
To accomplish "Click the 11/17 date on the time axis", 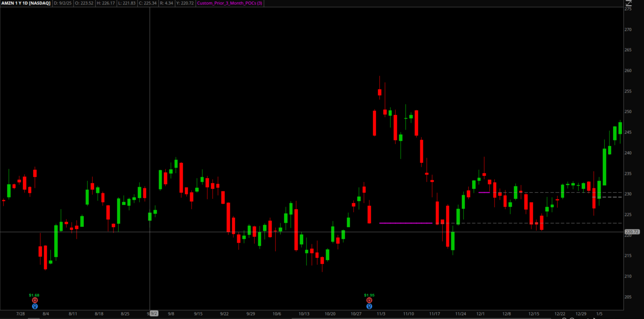I will (435, 314).
